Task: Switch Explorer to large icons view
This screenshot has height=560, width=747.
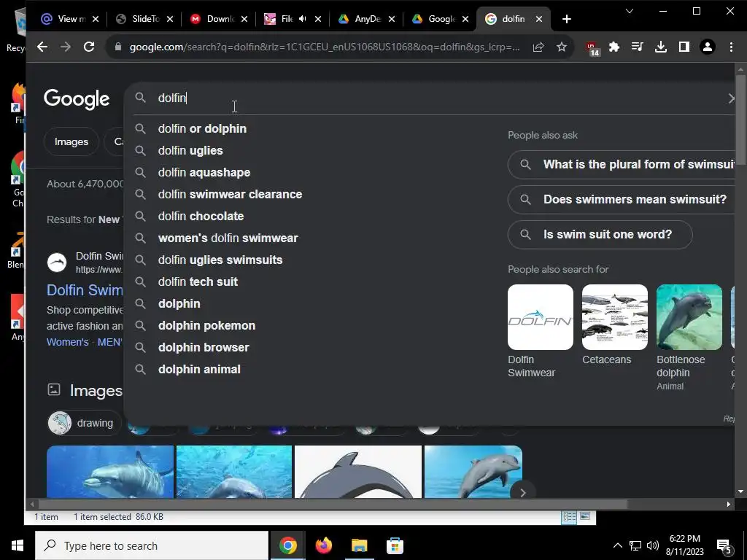Action: coord(586,517)
